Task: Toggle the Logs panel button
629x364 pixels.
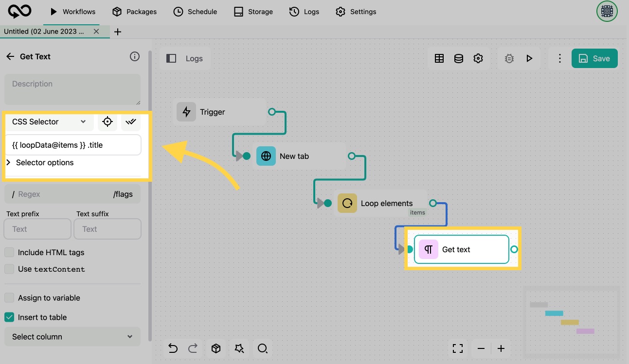Action: pos(185,58)
